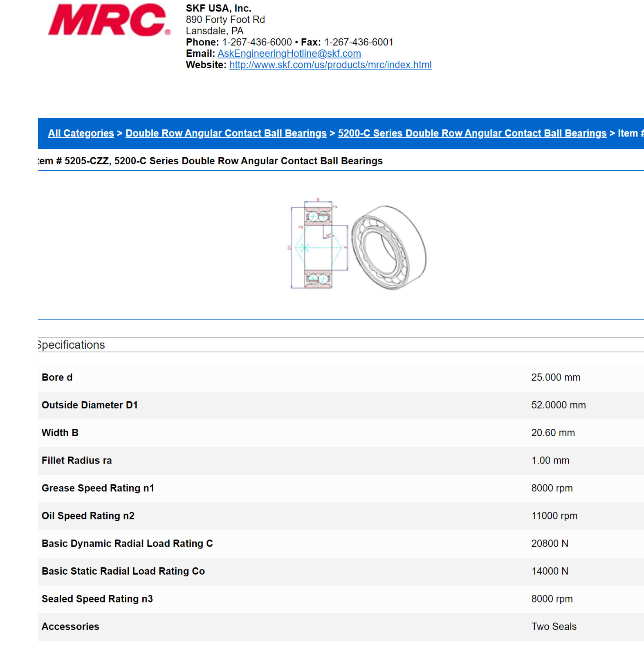Select the Lansdale, PA address line
The width and height of the screenshot is (644, 654).
pyautogui.click(x=215, y=31)
